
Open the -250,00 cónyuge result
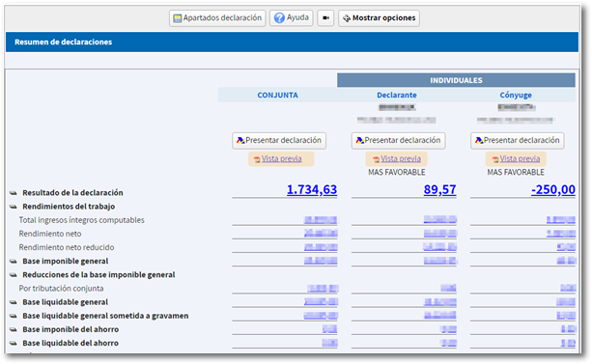pyautogui.click(x=553, y=189)
